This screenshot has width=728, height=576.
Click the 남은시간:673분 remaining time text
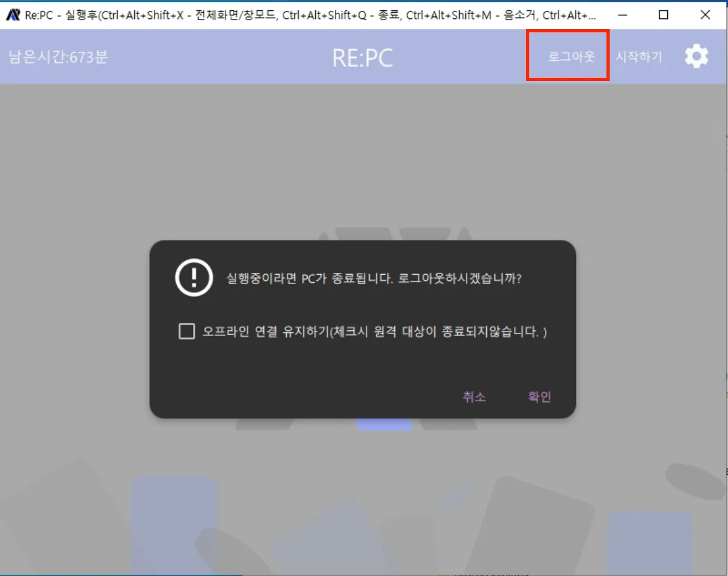(58, 57)
